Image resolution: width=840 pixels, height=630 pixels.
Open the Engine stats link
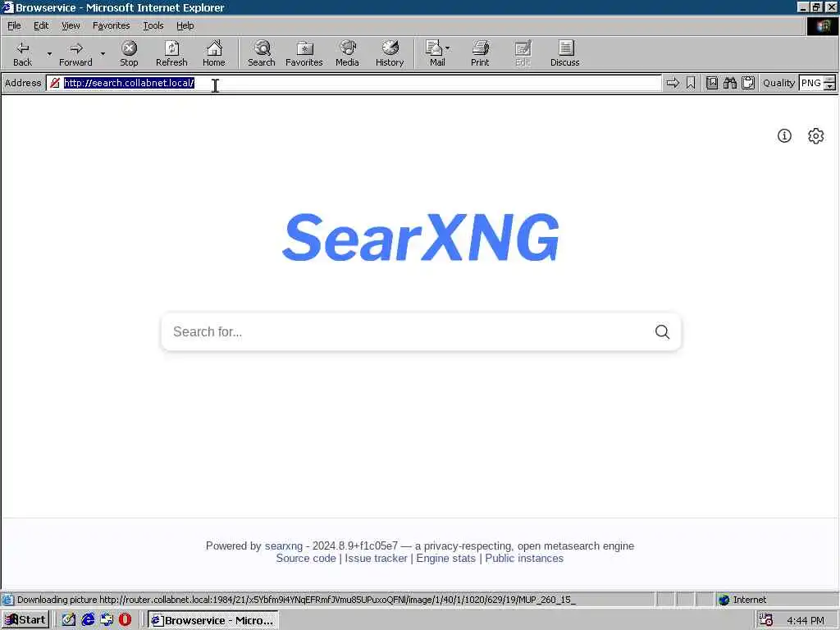pyautogui.click(x=445, y=558)
